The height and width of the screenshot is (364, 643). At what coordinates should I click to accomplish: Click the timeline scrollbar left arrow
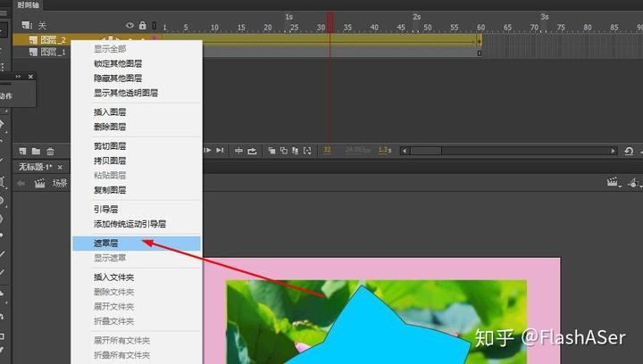click(405, 151)
